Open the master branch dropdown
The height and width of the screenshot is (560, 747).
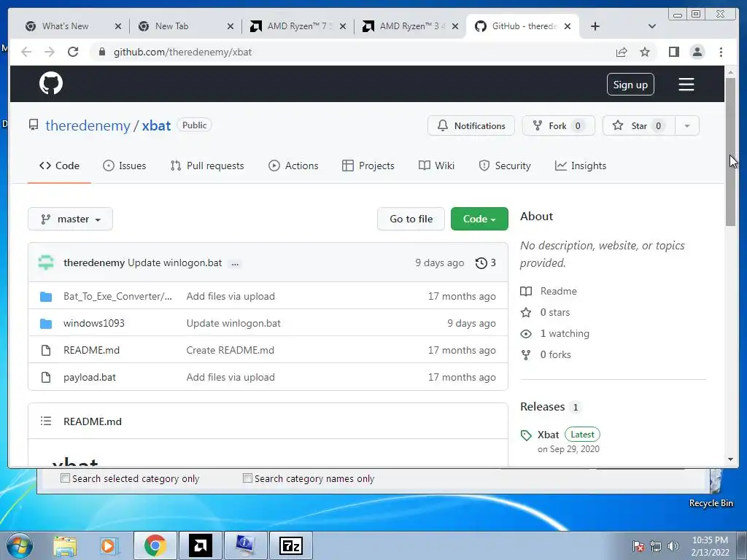point(71,219)
